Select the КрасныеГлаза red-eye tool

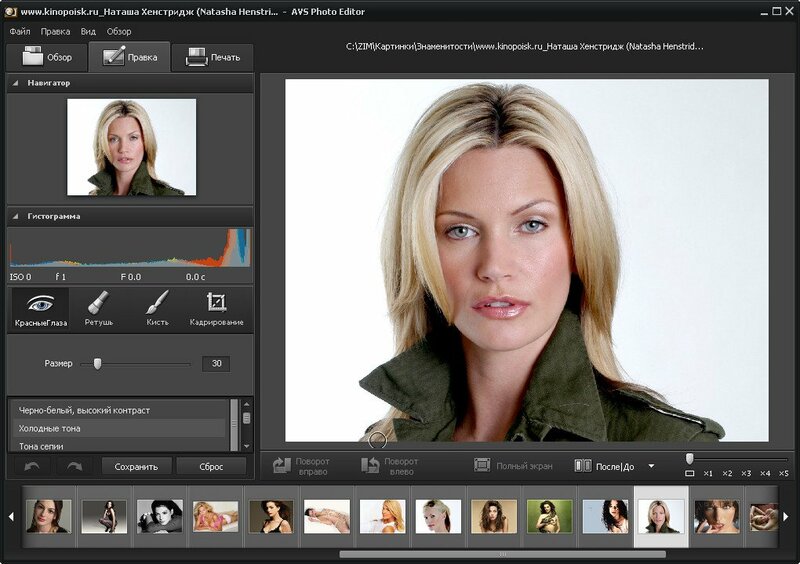pos(40,308)
